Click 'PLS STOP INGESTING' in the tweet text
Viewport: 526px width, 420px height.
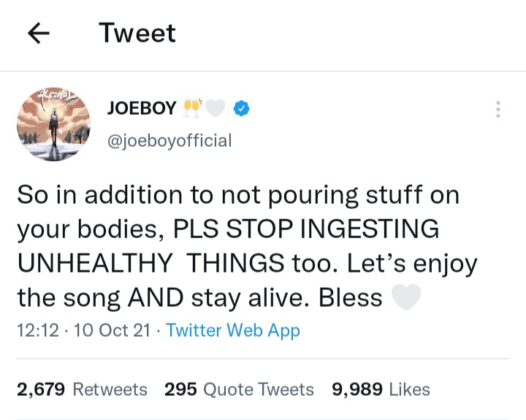(306, 229)
